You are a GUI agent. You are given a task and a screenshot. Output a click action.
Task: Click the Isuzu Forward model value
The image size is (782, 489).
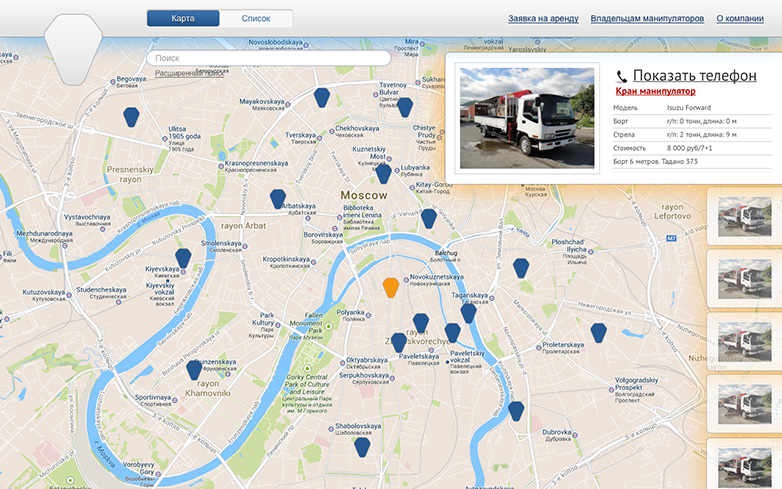tap(689, 108)
